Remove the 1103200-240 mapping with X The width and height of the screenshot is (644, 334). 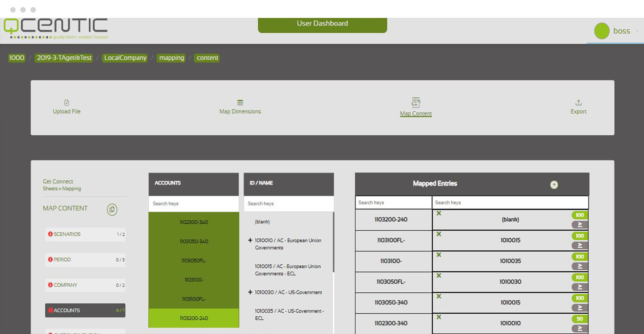(439, 213)
